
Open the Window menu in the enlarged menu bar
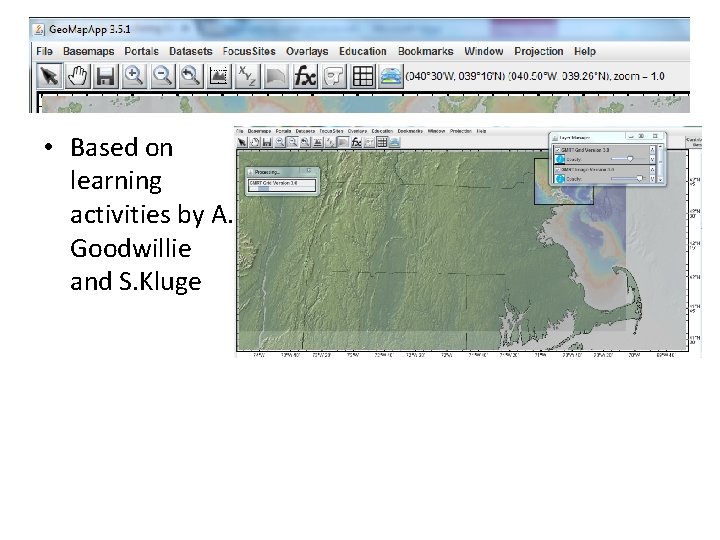point(484,51)
